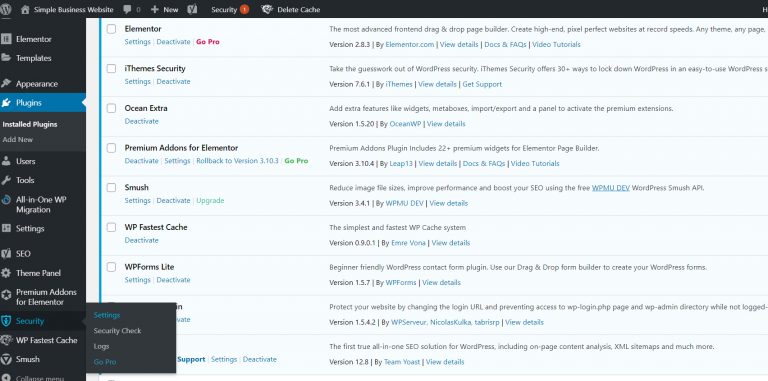Click Go Pro under Elementor
The image size is (768, 381).
[x=208, y=42]
